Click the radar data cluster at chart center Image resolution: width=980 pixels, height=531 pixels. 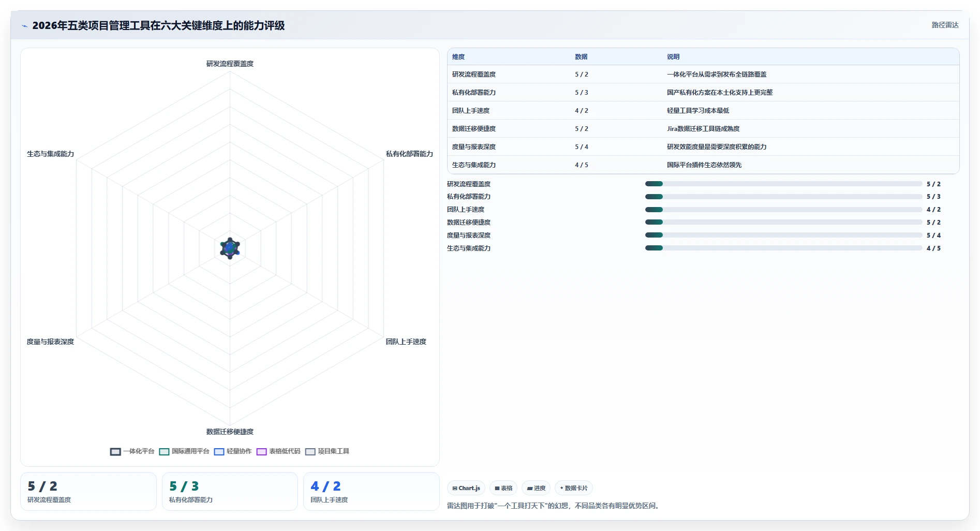(x=230, y=248)
